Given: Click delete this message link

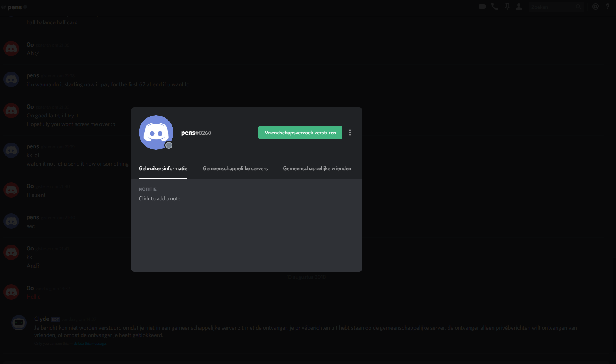Looking at the screenshot, I should point(90,344).
